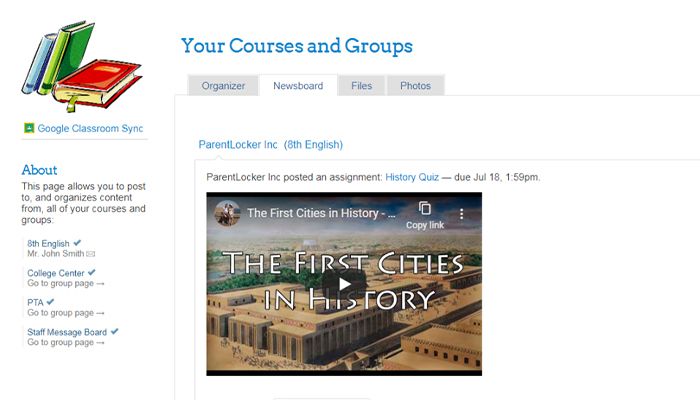This screenshot has height=400, width=700.
Task: Click the video channel avatar
Action: 228,213
